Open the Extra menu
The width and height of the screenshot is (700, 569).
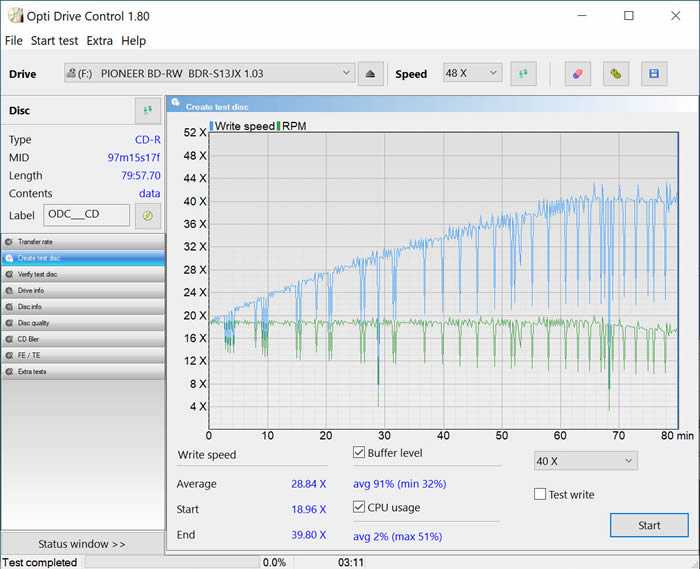click(x=99, y=41)
